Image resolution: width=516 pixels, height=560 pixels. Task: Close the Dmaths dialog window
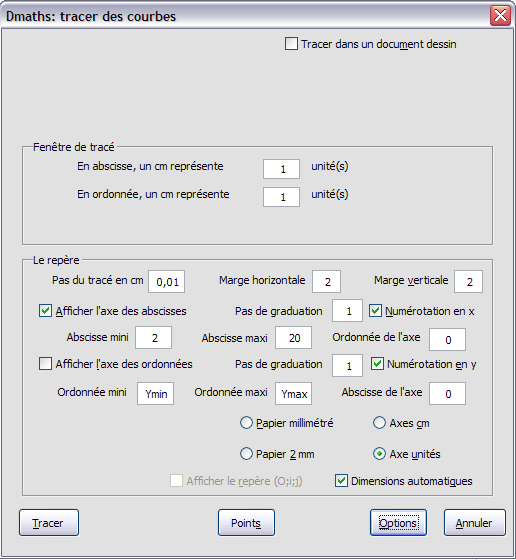(500, 16)
